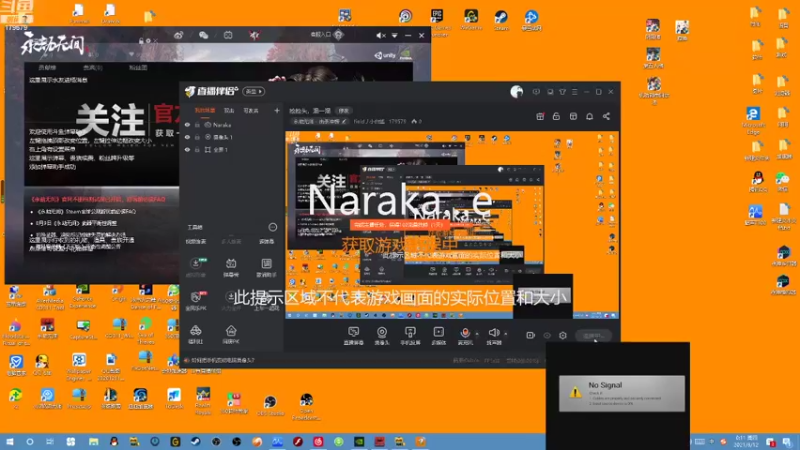This screenshot has width=800, height=450.
Task: Select the middle news tab in the Naraka launcher
Action: [x=92, y=67]
